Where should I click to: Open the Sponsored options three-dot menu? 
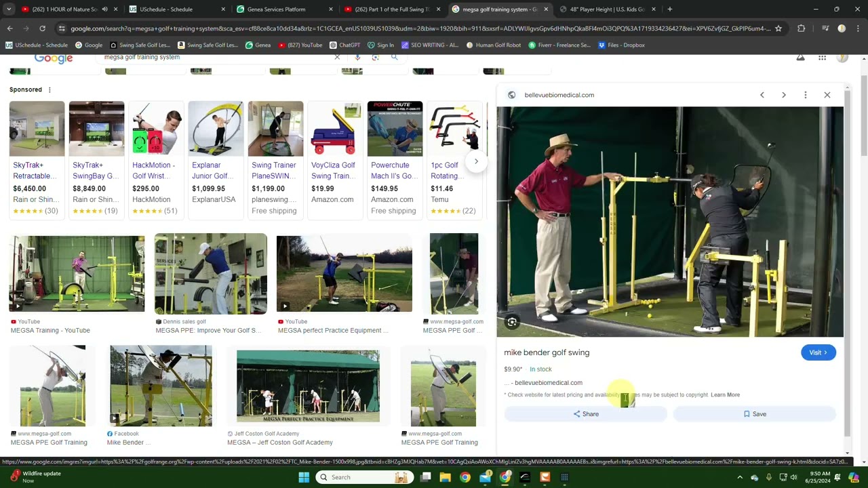tap(50, 89)
